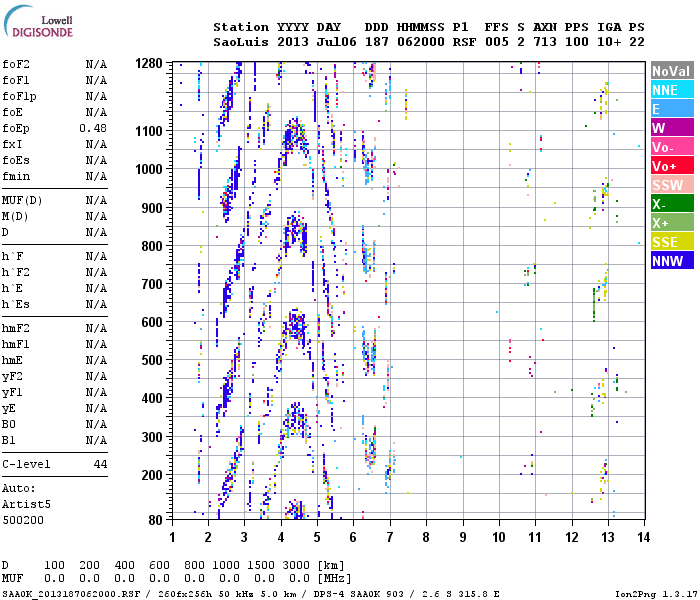Click the 600 km height axis label
700x600 pixels.
(152, 322)
